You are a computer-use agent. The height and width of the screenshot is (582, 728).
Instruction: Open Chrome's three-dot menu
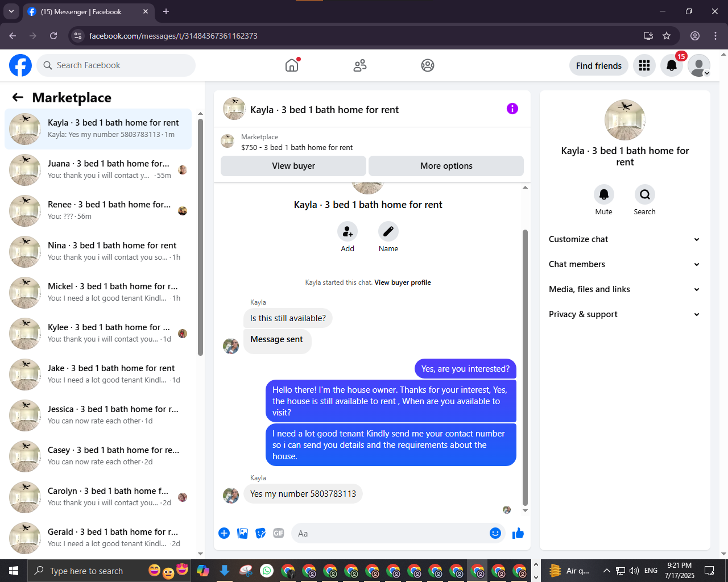tap(715, 36)
